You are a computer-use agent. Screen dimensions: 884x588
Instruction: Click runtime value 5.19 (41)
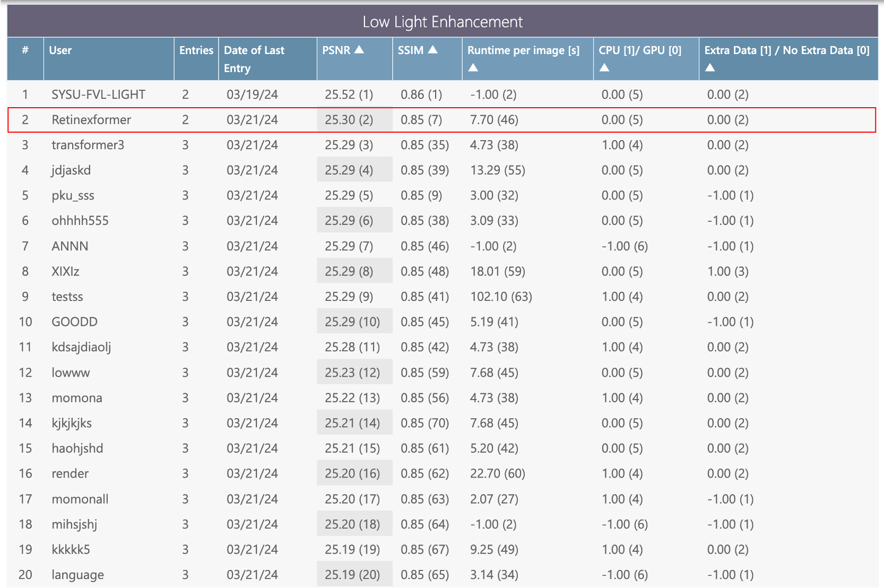pyautogui.click(x=495, y=322)
